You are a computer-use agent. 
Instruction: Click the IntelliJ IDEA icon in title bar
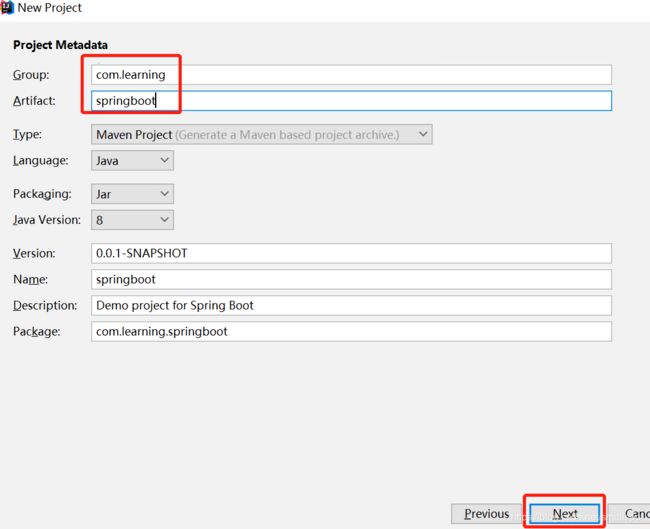[x=7, y=7]
